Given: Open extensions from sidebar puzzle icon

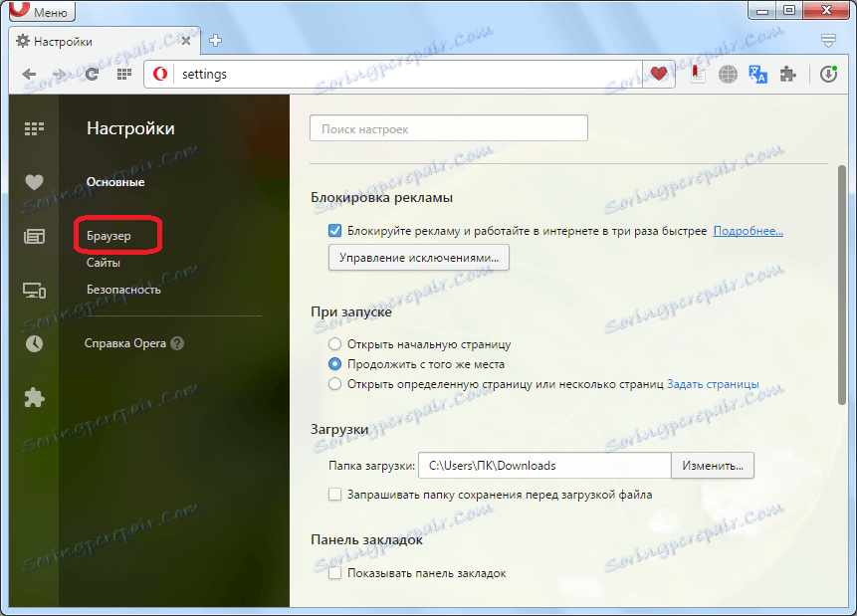Looking at the screenshot, I should [34, 397].
